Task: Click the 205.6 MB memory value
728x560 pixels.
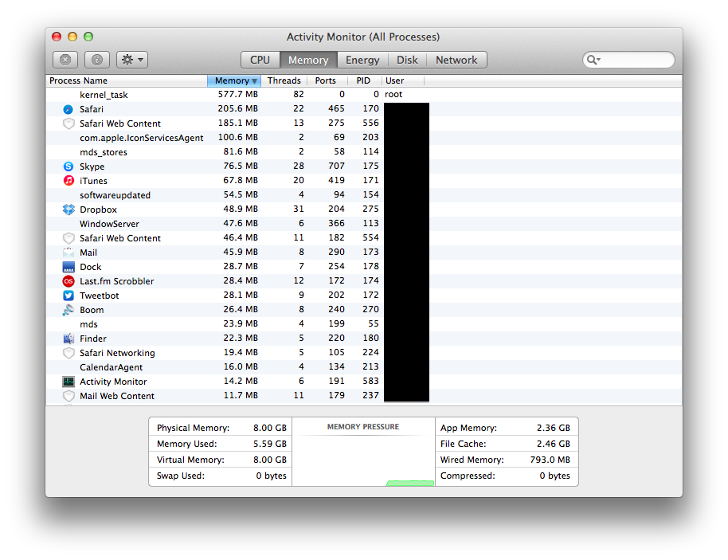Action: (x=237, y=108)
